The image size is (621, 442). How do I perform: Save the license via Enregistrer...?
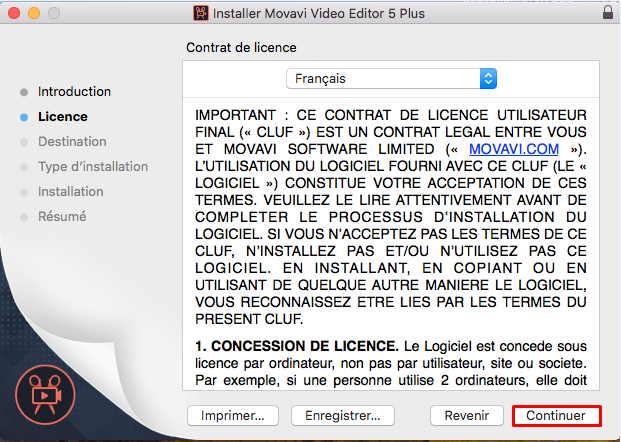pyautogui.click(x=343, y=415)
